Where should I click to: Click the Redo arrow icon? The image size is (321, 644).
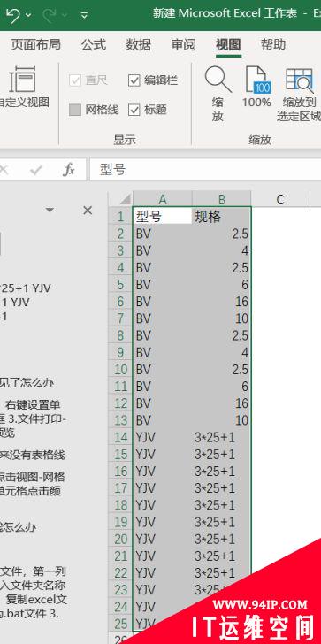pyautogui.click(x=50, y=15)
